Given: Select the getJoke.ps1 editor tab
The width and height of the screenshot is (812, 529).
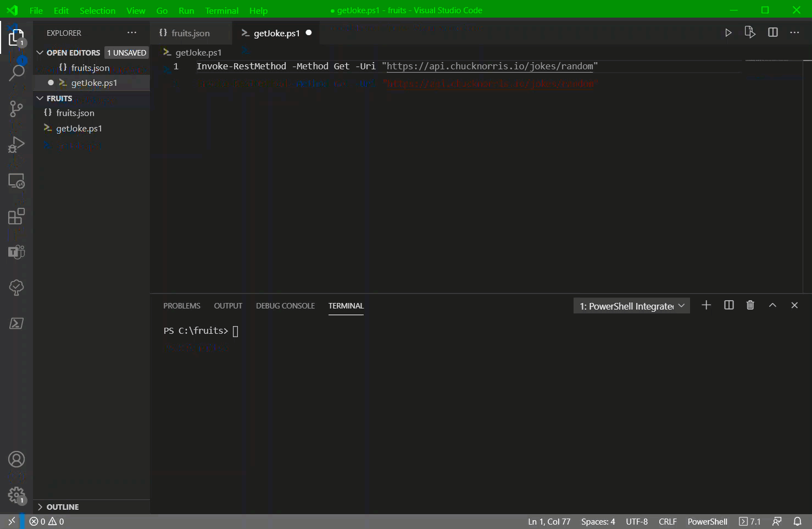Looking at the screenshot, I should pyautogui.click(x=276, y=33).
